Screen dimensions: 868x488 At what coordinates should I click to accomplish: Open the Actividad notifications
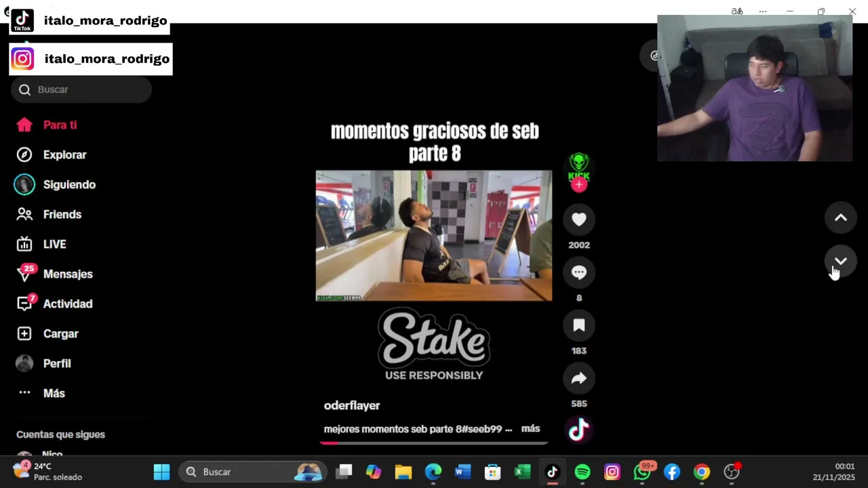click(x=56, y=304)
